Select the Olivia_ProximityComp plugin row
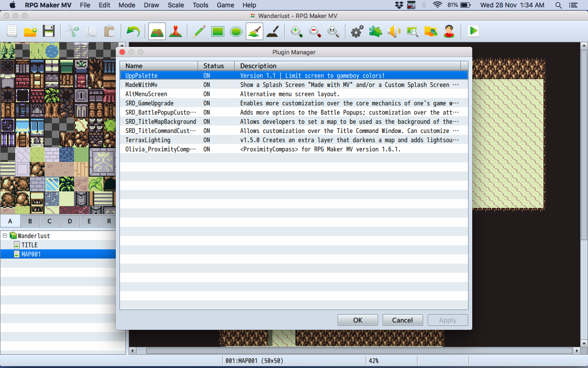588x368 pixels. click(294, 149)
